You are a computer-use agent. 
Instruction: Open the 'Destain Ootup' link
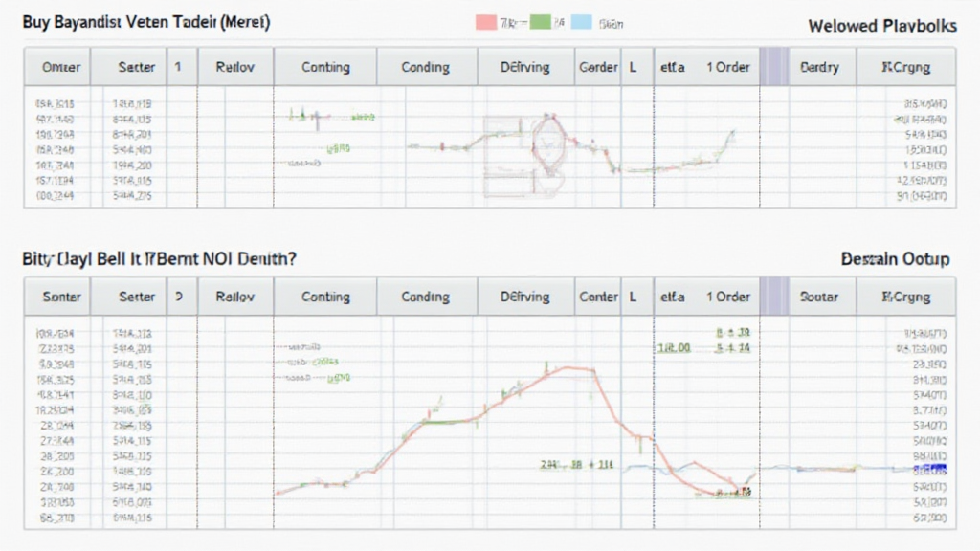(x=895, y=258)
